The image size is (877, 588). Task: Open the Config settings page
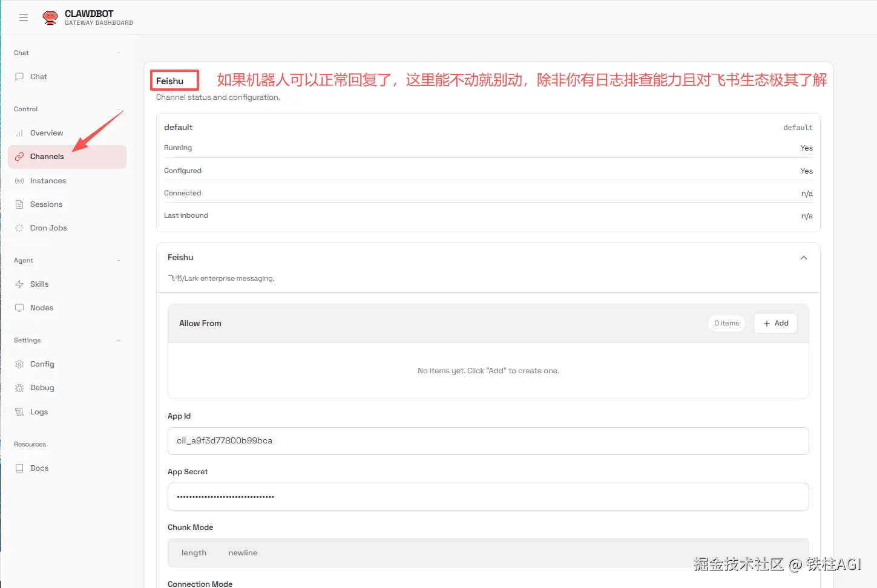click(67, 364)
